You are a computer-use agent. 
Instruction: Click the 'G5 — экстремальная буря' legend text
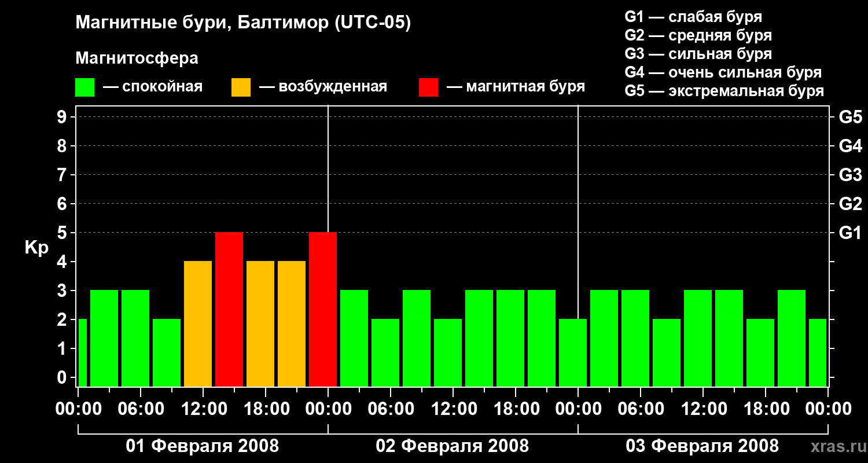(724, 91)
